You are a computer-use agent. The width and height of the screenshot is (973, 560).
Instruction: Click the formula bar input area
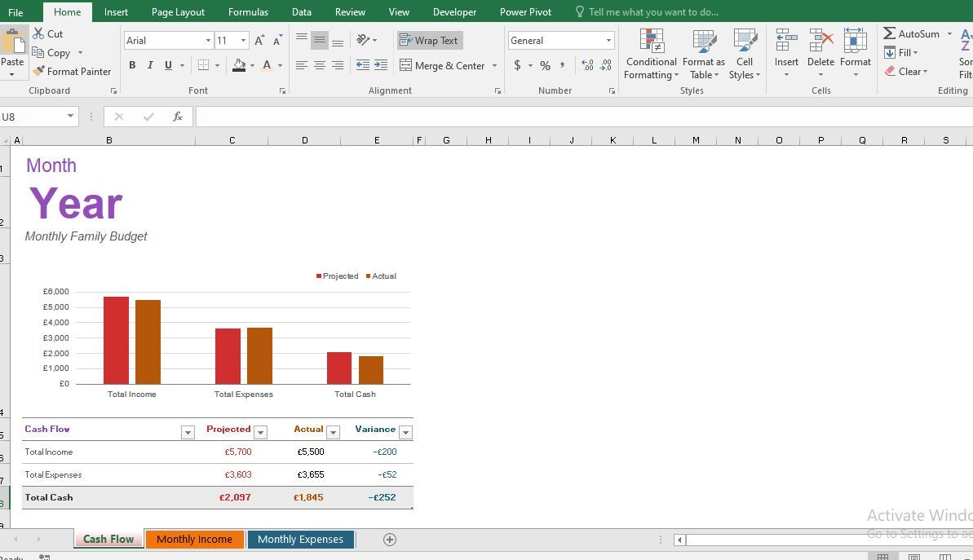[x=583, y=117]
